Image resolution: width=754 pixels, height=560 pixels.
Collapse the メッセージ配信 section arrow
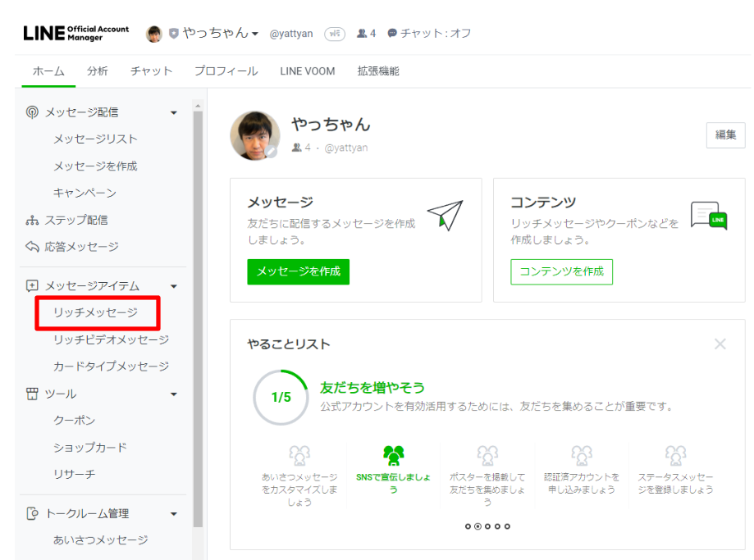pos(174,113)
